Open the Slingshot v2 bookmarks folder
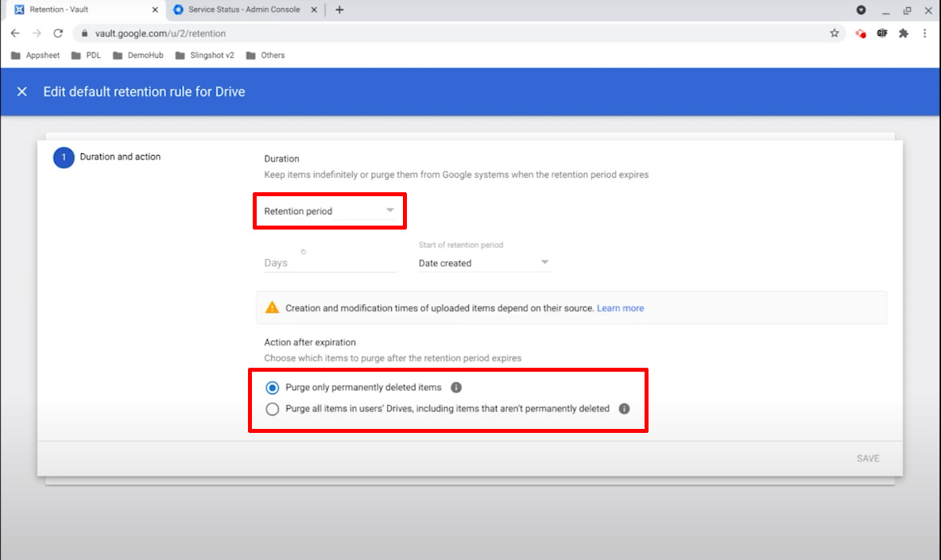The image size is (941, 560). pyautogui.click(x=203, y=56)
